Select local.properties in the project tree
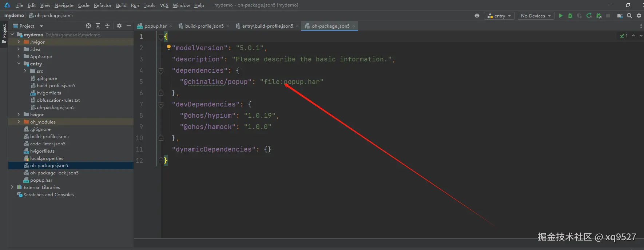This screenshot has height=250, width=644. click(x=47, y=158)
